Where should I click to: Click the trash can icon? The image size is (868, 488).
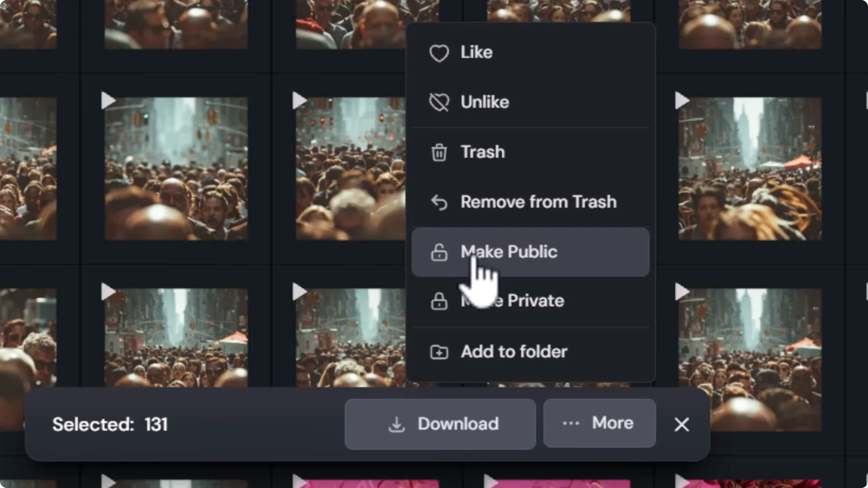(439, 153)
